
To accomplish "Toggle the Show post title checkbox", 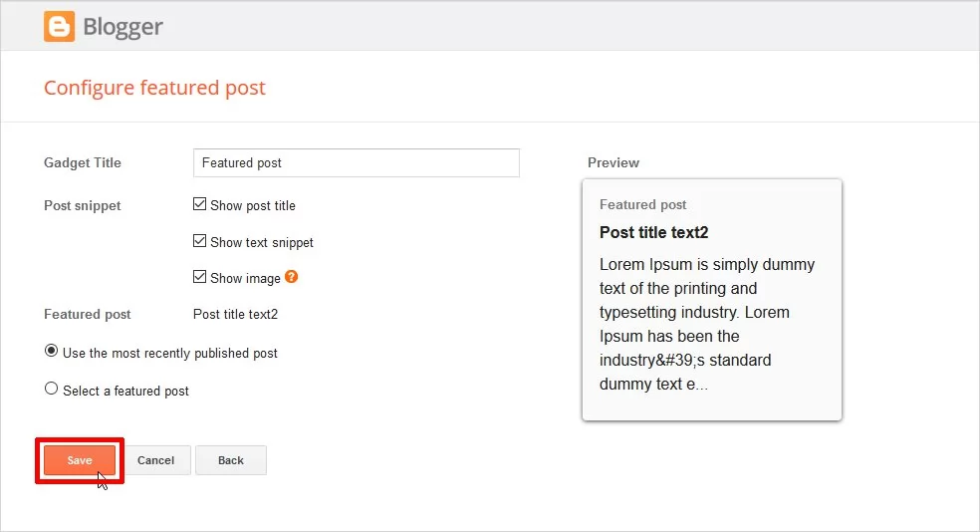I will point(200,205).
